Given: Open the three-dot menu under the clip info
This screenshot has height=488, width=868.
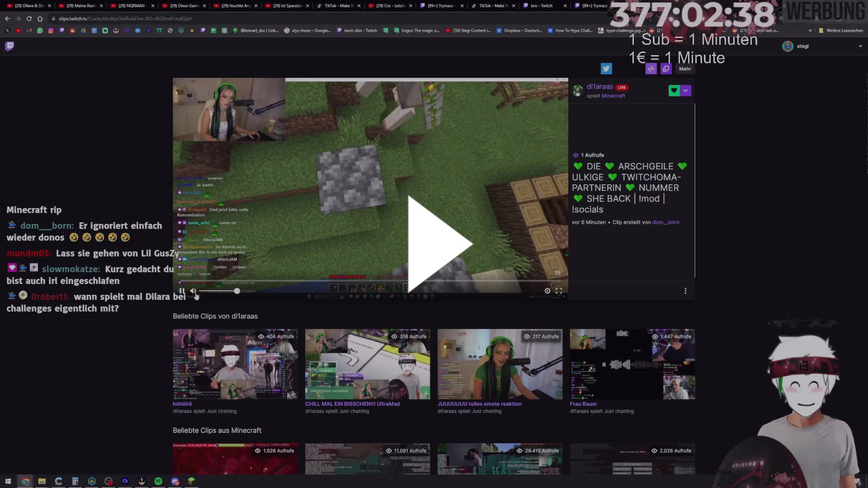Looking at the screenshot, I should [x=685, y=291].
